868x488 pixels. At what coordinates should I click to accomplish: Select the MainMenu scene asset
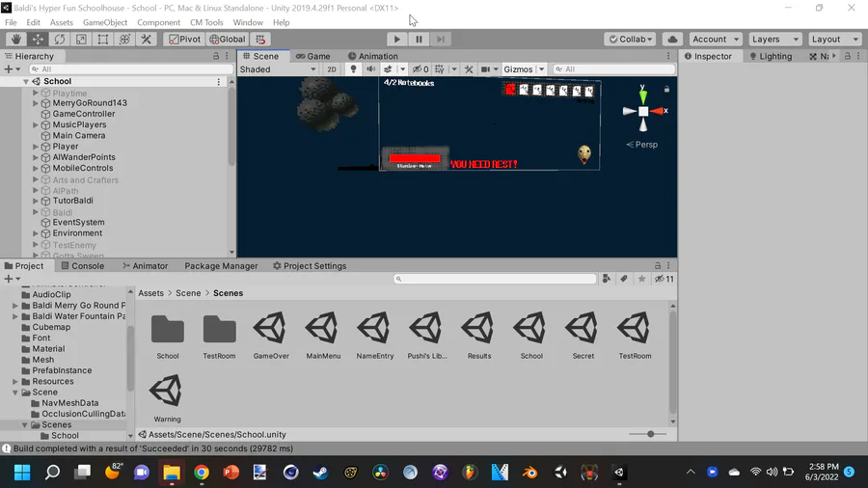tap(323, 336)
